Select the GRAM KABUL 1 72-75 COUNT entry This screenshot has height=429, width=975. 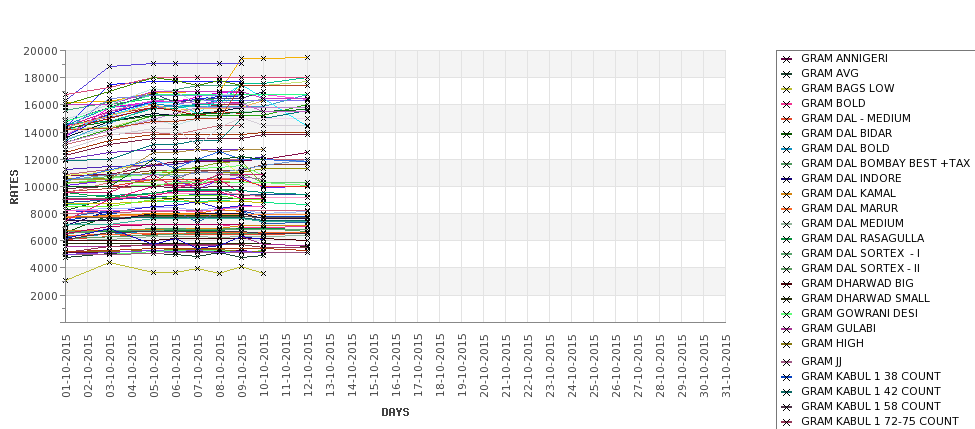tap(880, 421)
